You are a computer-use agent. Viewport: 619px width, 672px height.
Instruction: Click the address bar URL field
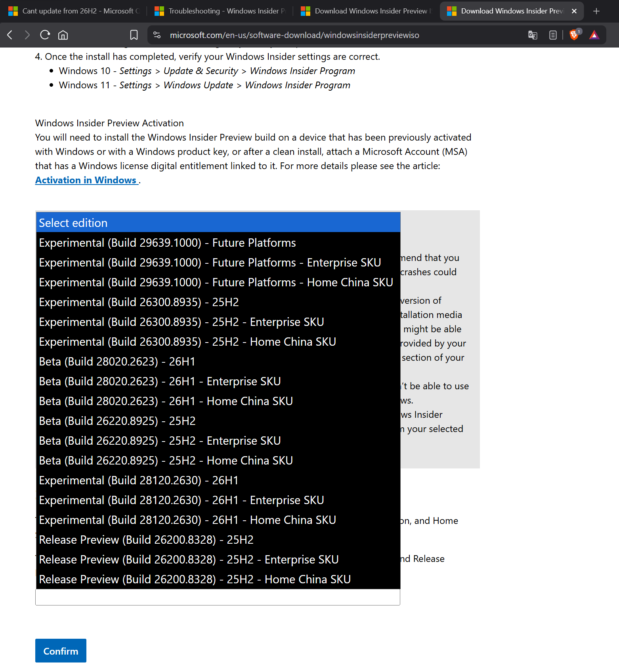pos(294,35)
